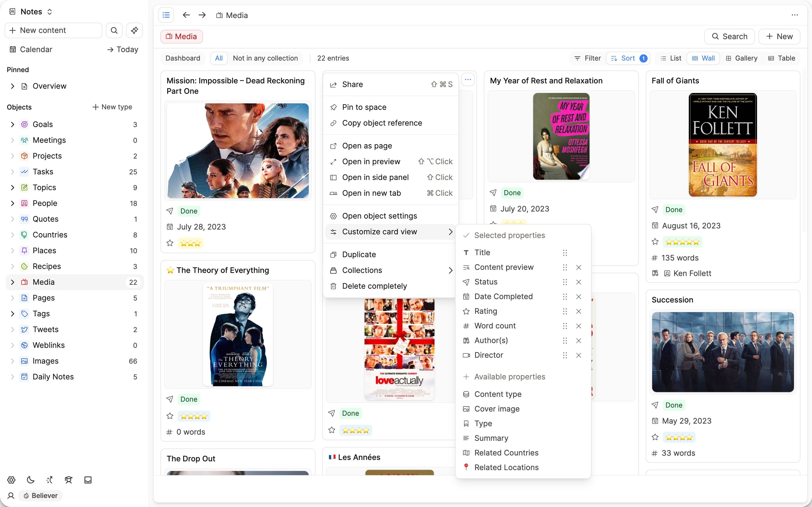Open the three-dot menu at top right
The width and height of the screenshot is (812, 507).
pyautogui.click(x=795, y=15)
